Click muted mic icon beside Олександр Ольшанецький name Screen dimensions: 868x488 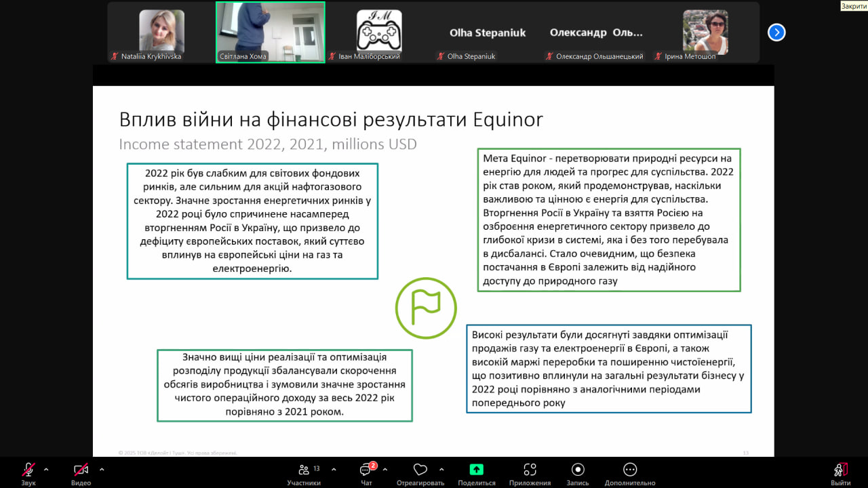pyautogui.click(x=550, y=56)
